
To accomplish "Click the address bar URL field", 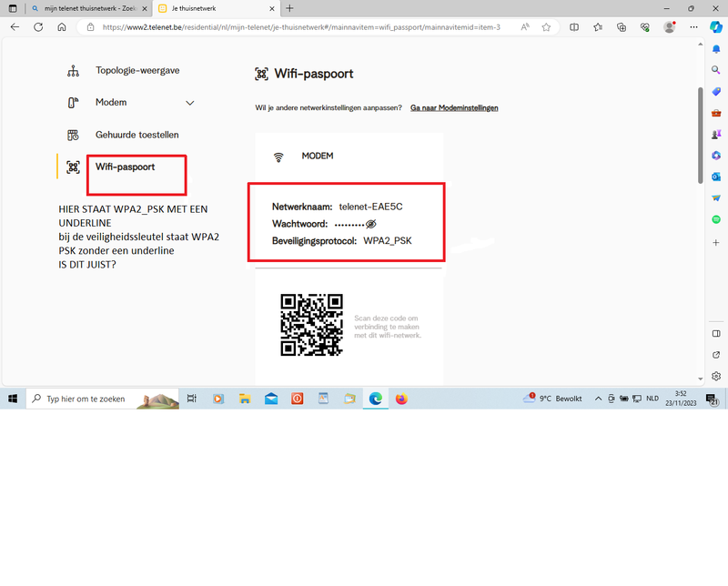I will [x=300, y=27].
